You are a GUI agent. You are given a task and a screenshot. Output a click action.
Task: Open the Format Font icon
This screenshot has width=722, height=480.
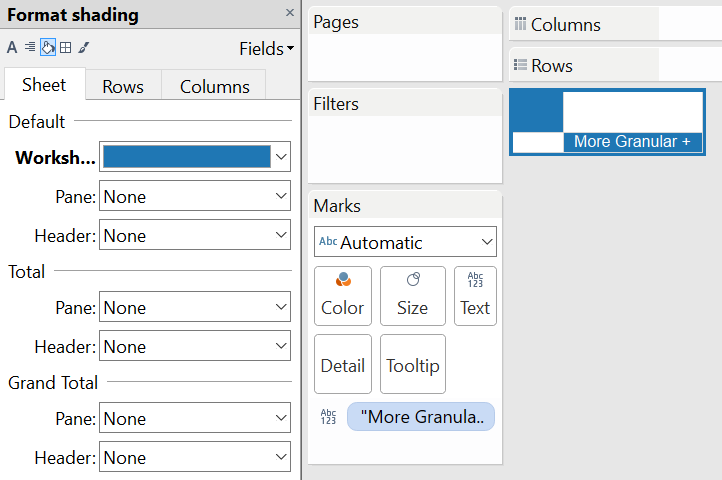pos(12,47)
